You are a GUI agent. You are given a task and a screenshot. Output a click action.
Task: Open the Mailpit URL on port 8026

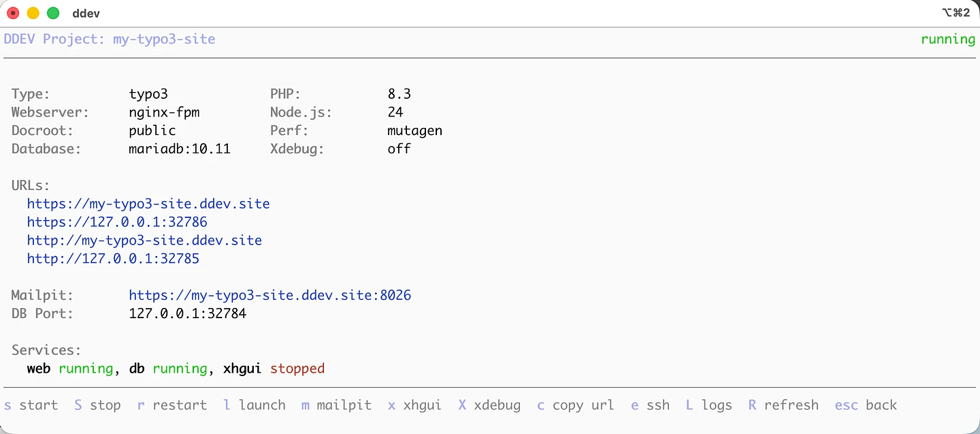point(269,294)
